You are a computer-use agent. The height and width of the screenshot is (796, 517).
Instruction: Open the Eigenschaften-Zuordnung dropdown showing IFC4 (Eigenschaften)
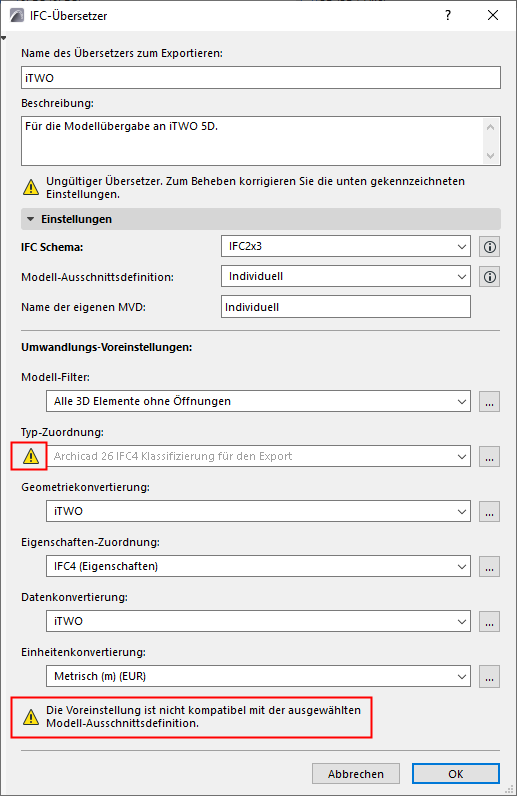pyautogui.click(x=258, y=566)
